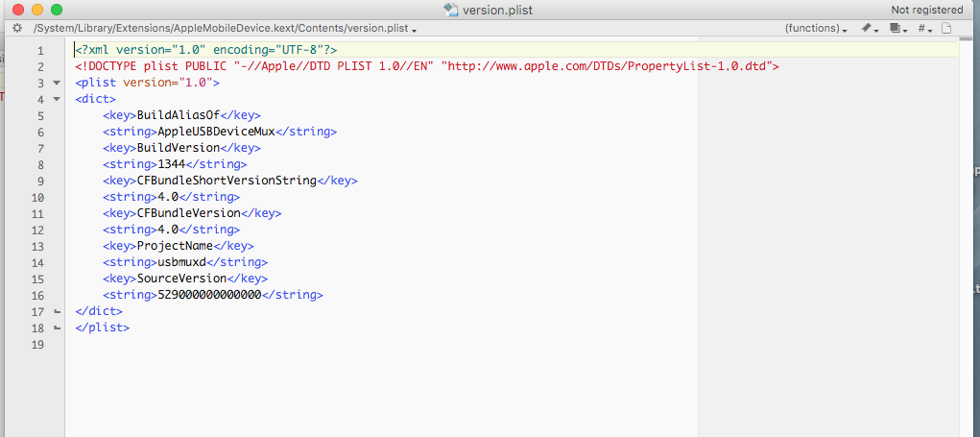Viewport: 980px width, 437px height.
Task: Click the version.plist document proxy icon
Action: click(450, 10)
